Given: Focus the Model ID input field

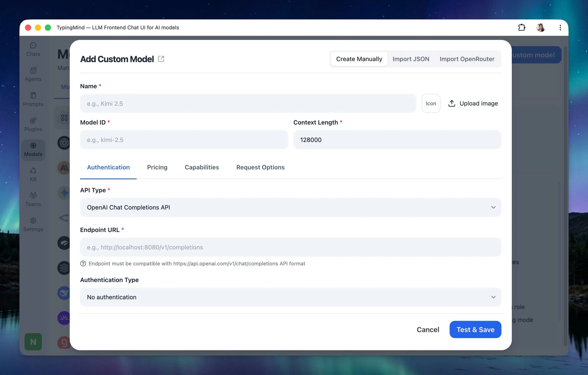Looking at the screenshot, I should pos(184,140).
